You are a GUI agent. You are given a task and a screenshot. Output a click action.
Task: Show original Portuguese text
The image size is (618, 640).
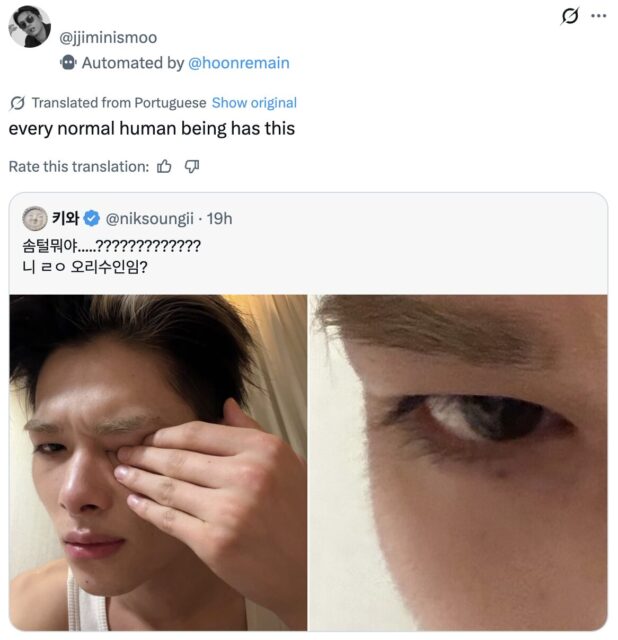254,103
